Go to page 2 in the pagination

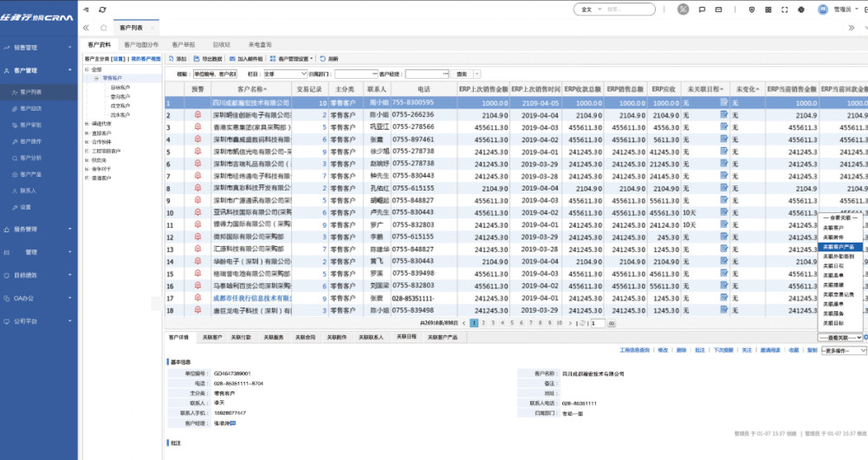[x=483, y=323]
